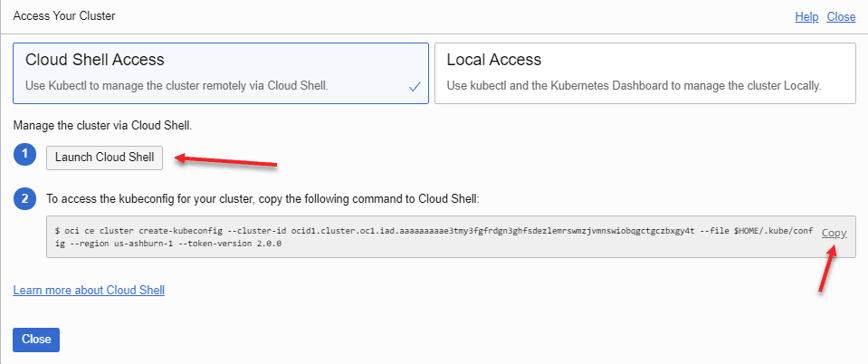Click the 'Use Kubectl to manage remotely' description

(177, 86)
